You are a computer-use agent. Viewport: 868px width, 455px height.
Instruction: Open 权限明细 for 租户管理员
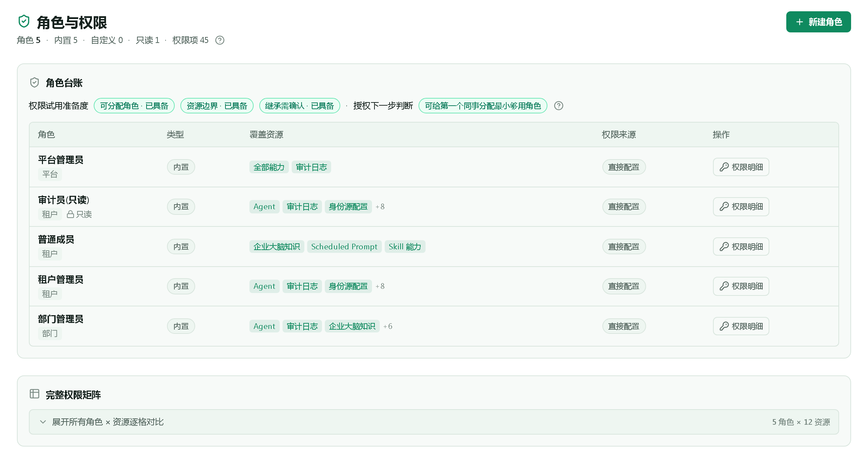[x=741, y=286]
